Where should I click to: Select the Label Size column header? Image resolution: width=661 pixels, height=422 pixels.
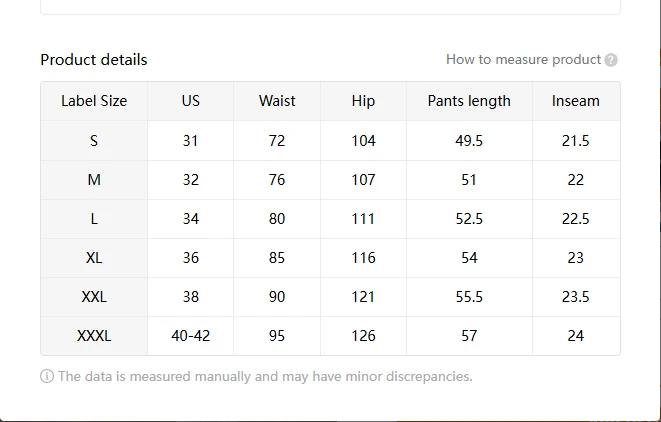pyautogui.click(x=94, y=101)
